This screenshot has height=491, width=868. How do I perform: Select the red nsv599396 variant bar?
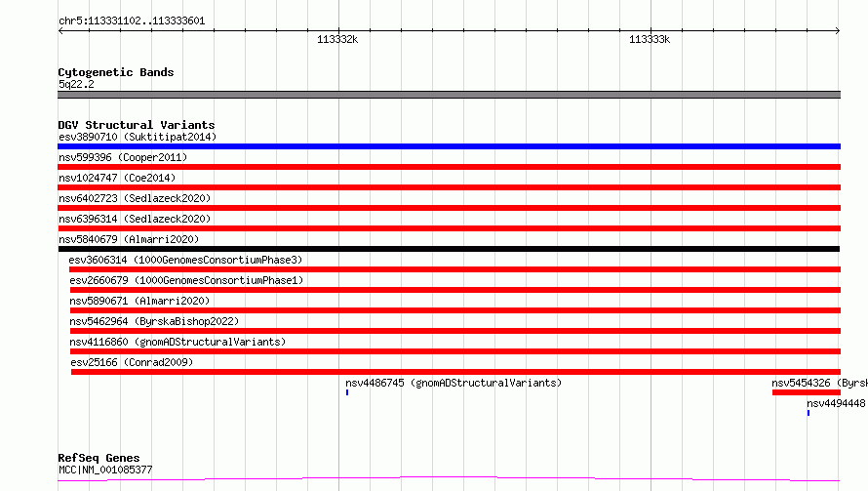click(449, 167)
